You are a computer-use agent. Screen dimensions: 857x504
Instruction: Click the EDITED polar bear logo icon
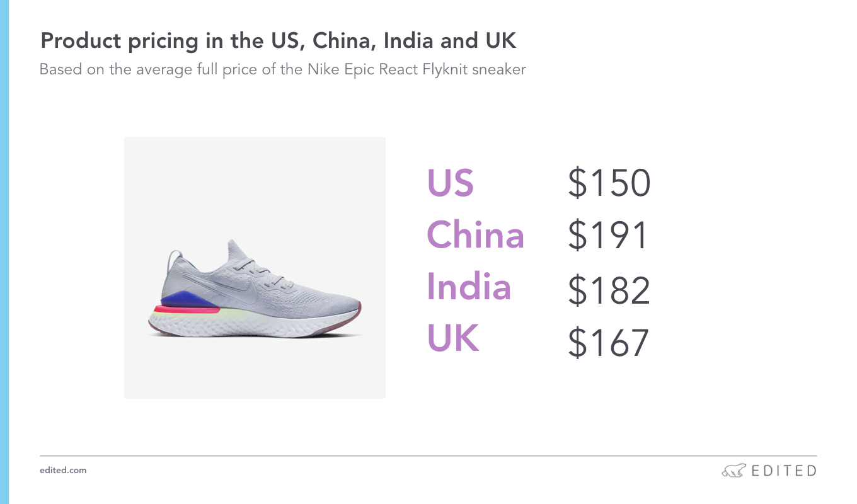pos(735,471)
